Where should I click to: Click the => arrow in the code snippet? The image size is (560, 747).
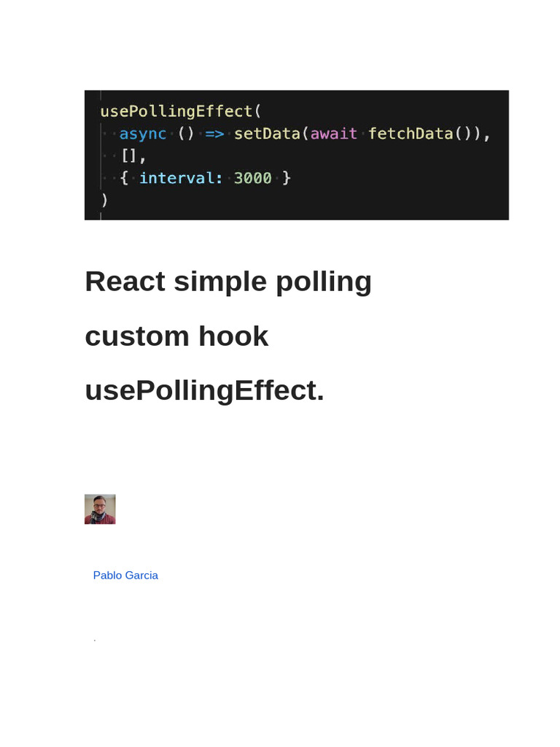pos(214,134)
